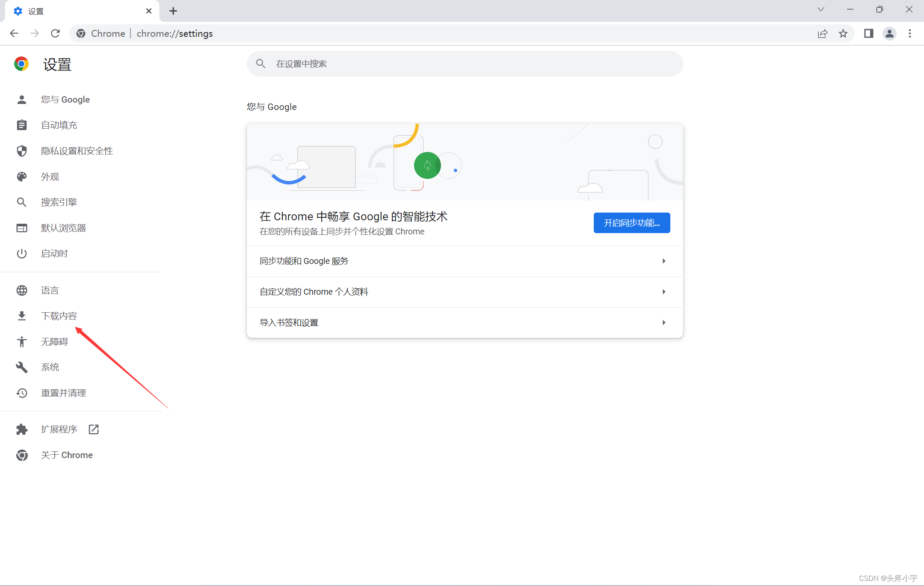The height and width of the screenshot is (586, 924).
Task: Click the globe icon for 语言
Action: [22, 290]
